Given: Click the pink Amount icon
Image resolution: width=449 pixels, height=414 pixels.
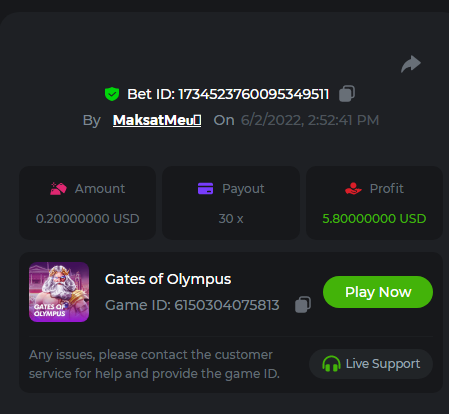Looking at the screenshot, I should (x=58, y=188).
